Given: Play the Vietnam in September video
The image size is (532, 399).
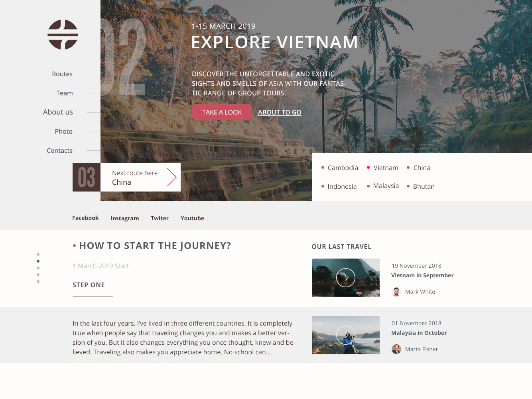Looking at the screenshot, I should [x=345, y=278].
